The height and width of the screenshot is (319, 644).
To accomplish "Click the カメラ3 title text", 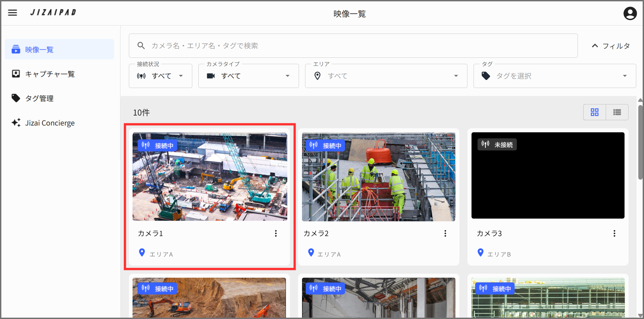I will tap(489, 233).
